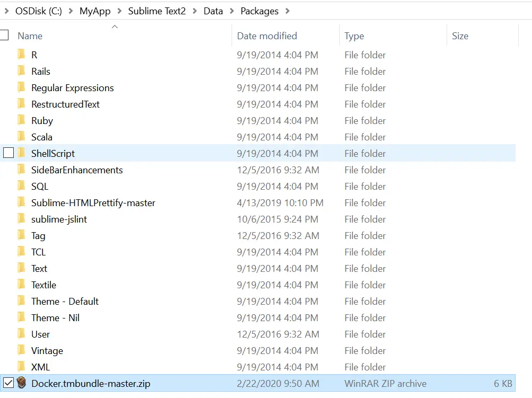Click the Rails folder icon
This screenshot has height=398, width=532.
click(21, 71)
